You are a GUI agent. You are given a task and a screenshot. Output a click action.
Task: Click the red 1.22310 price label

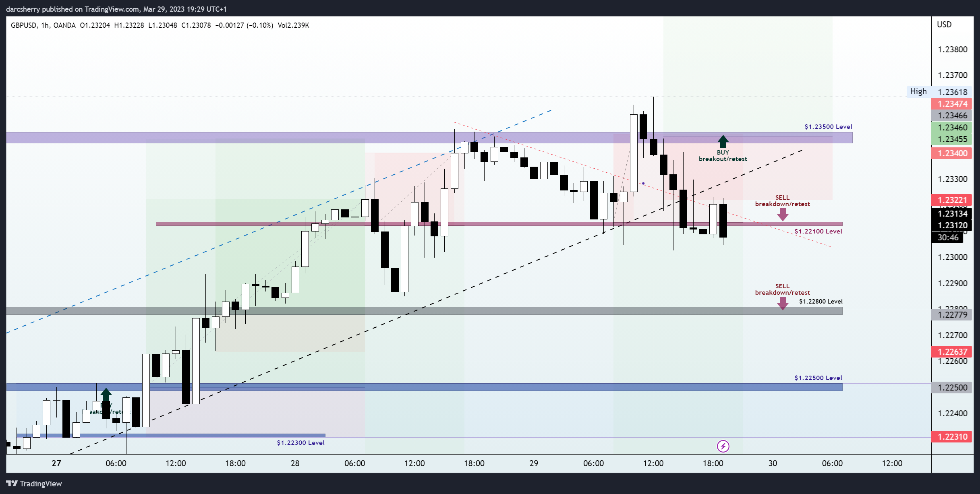[x=952, y=436]
